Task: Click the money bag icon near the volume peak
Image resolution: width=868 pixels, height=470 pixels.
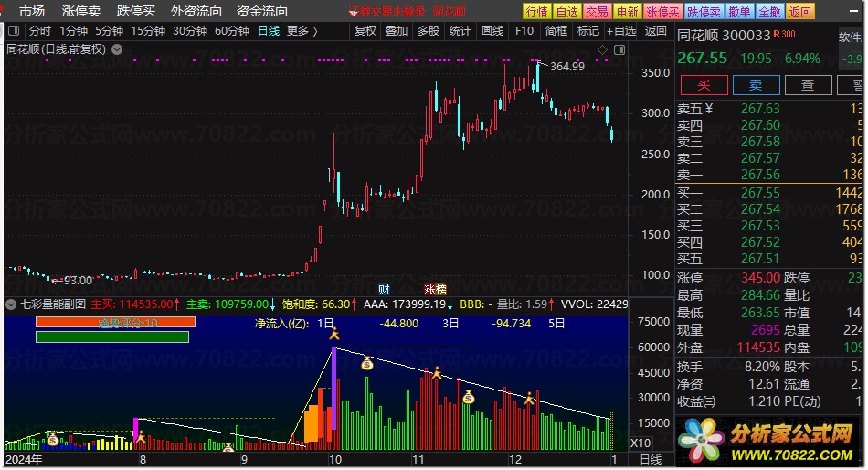Action: (x=367, y=363)
